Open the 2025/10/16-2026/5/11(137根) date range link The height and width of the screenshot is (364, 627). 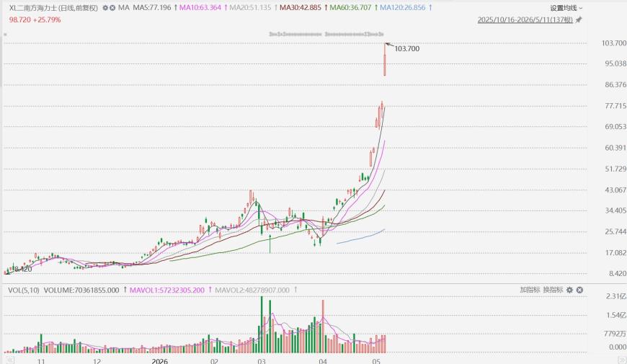click(x=525, y=19)
